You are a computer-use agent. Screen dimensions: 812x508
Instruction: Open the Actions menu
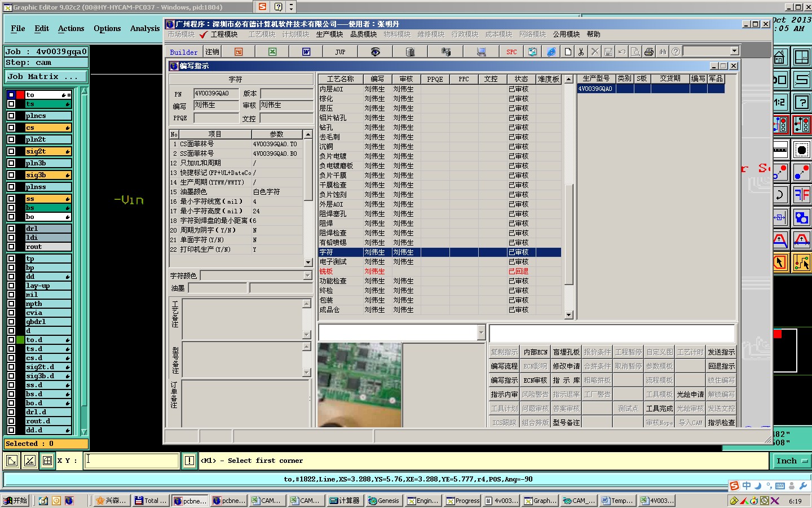71,28
